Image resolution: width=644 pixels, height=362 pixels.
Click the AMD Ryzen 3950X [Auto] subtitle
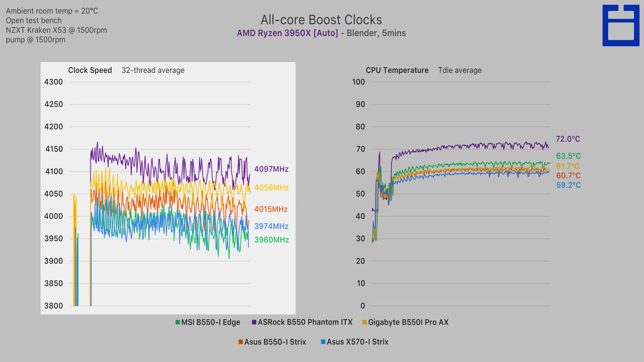coord(288,33)
